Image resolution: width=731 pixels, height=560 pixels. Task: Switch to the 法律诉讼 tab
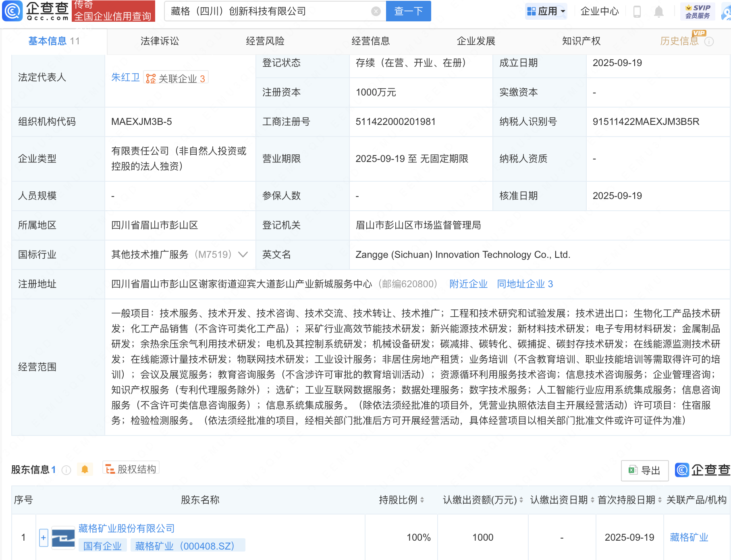tap(160, 41)
